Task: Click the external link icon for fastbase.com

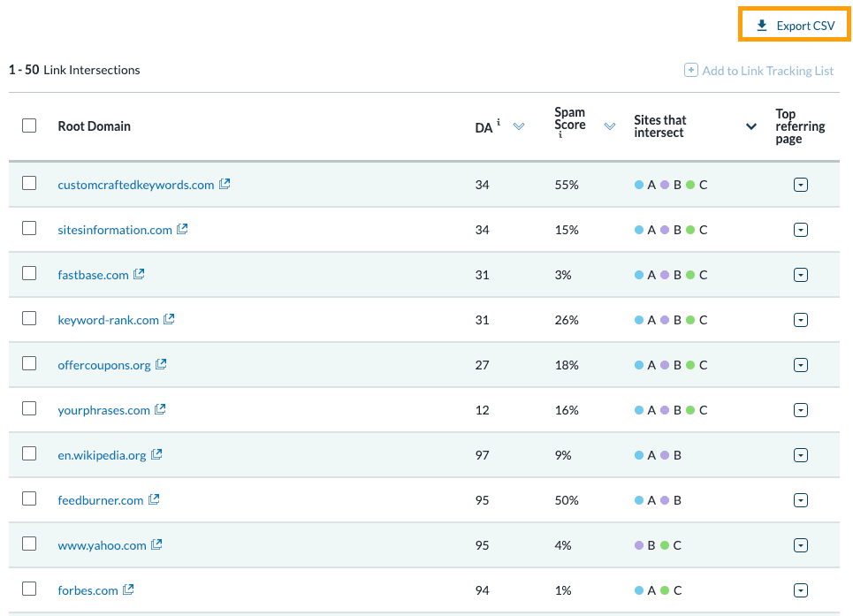Action: point(139,274)
